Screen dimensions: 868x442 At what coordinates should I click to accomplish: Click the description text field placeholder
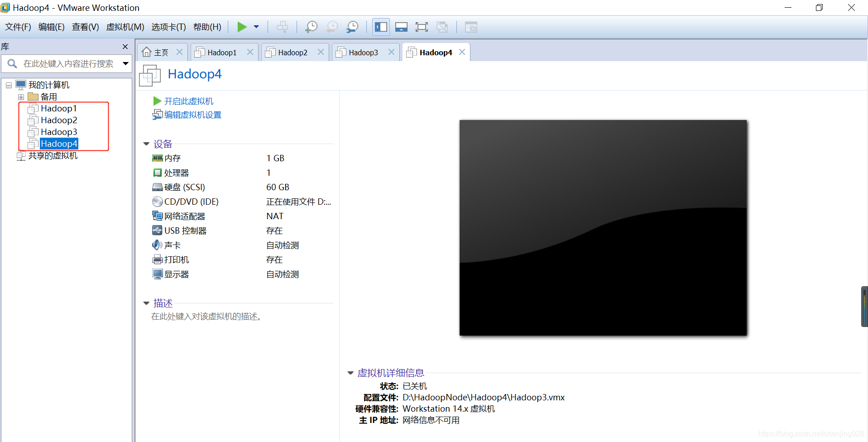[206, 317]
